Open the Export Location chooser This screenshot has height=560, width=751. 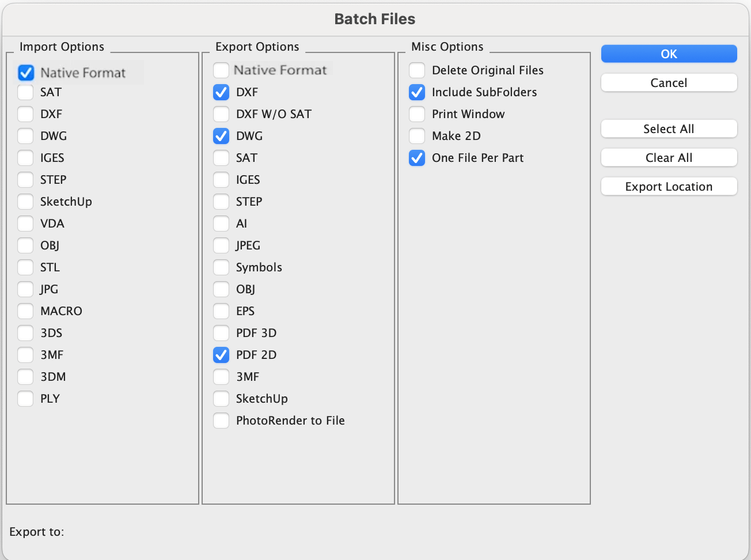click(x=669, y=187)
